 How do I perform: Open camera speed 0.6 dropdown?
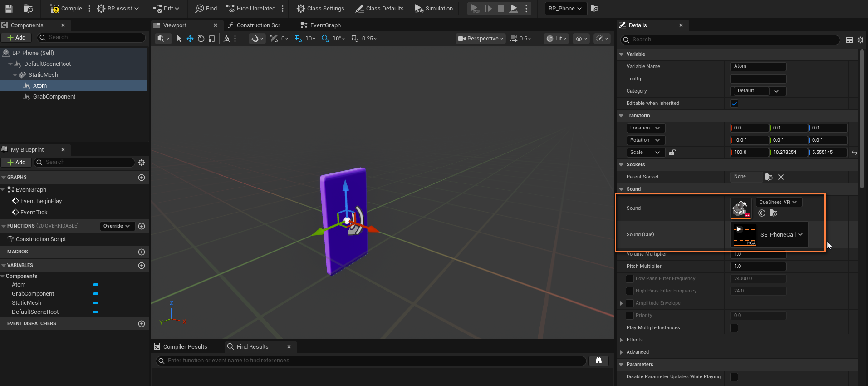[520, 39]
